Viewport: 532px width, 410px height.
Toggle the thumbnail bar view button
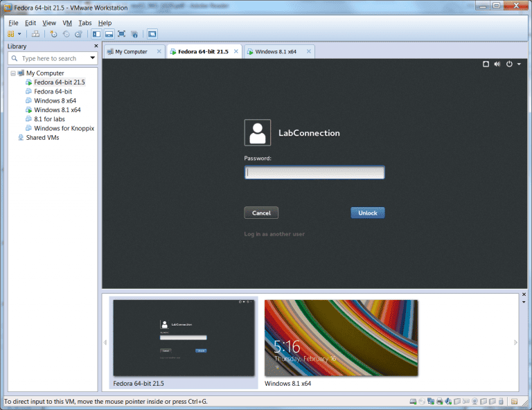(109, 34)
